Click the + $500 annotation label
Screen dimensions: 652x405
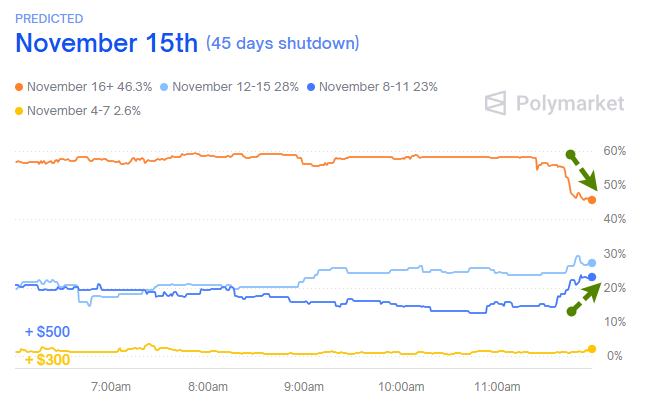[47, 332]
